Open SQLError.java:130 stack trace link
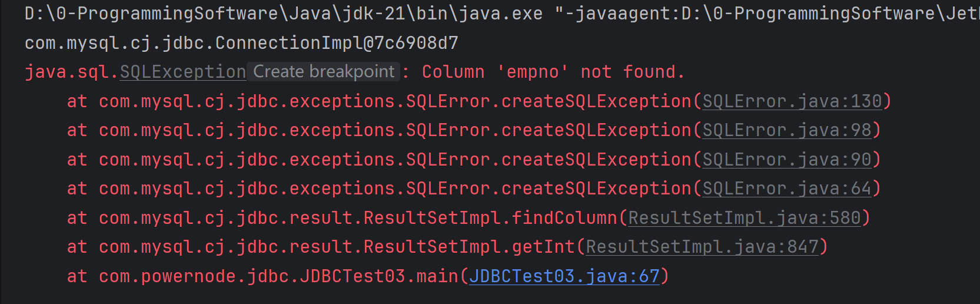This screenshot has height=304, width=980. coord(792,101)
